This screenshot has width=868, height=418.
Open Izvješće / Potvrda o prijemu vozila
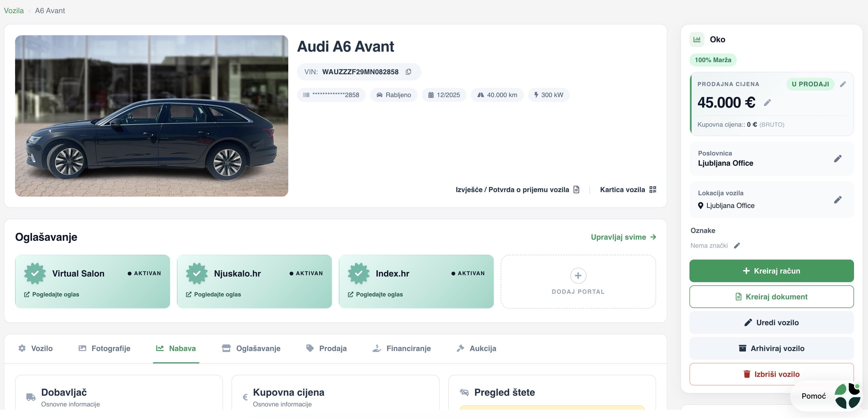pyautogui.click(x=518, y=189)
